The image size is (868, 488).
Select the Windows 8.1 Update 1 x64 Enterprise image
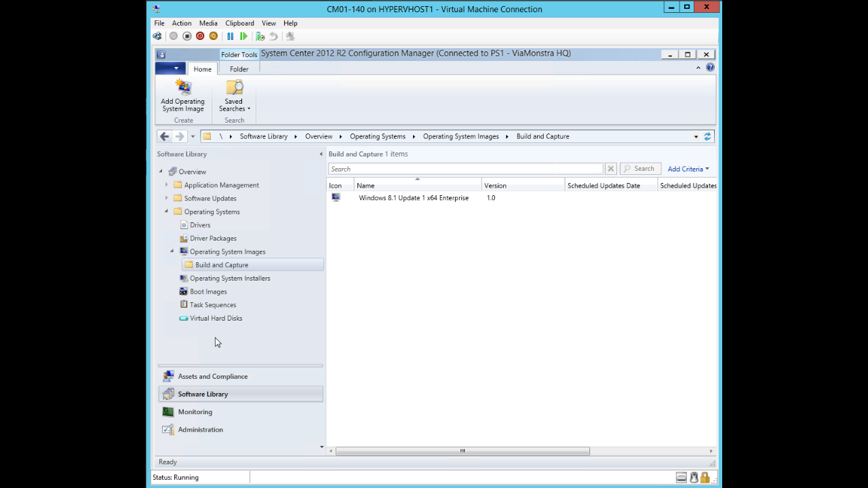click(413, 198)
